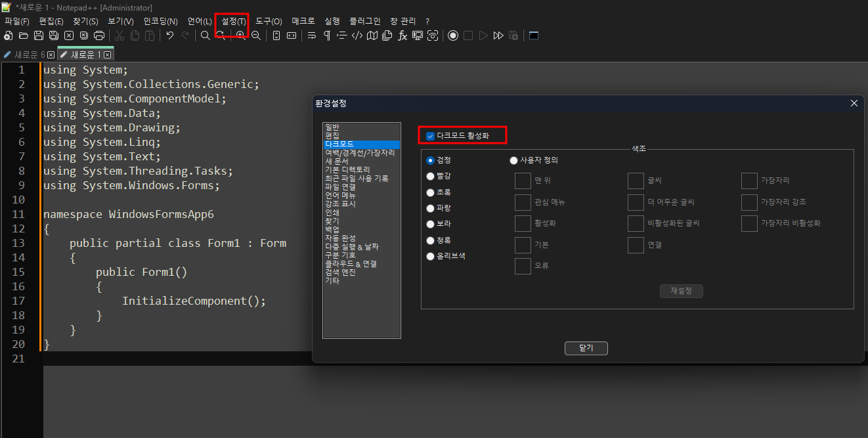Click the Paste clipboard toolbar icon
The height and width of the screenshot is (438, 868).
point(150,35)
